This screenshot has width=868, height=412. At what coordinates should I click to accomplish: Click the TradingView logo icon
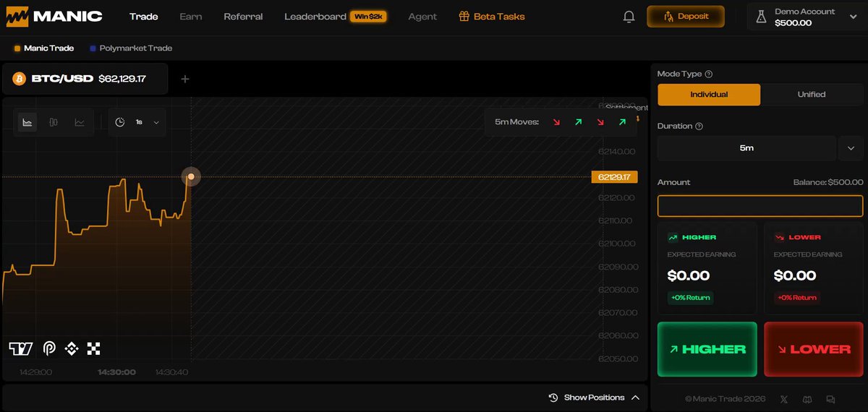[x=21, y=348]
